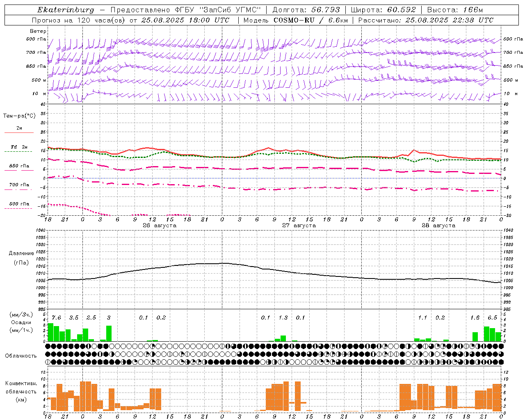
Task: Click the '6.5' three-hour precipitation value
Action: coord(492,318)
